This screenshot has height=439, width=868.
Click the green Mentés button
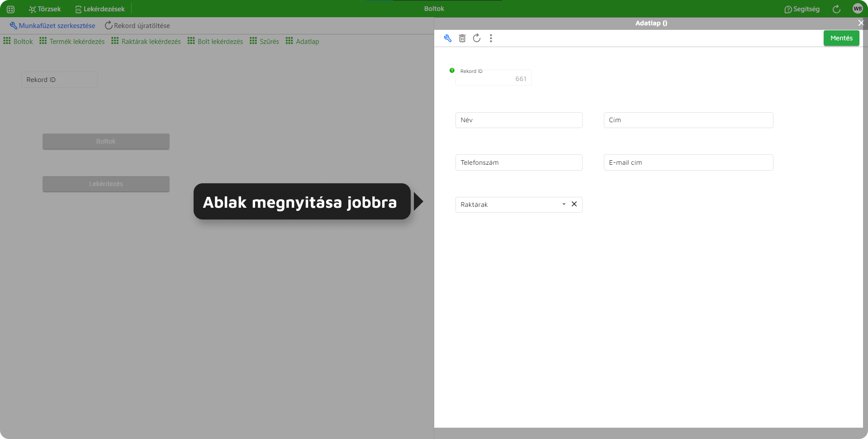841,38
